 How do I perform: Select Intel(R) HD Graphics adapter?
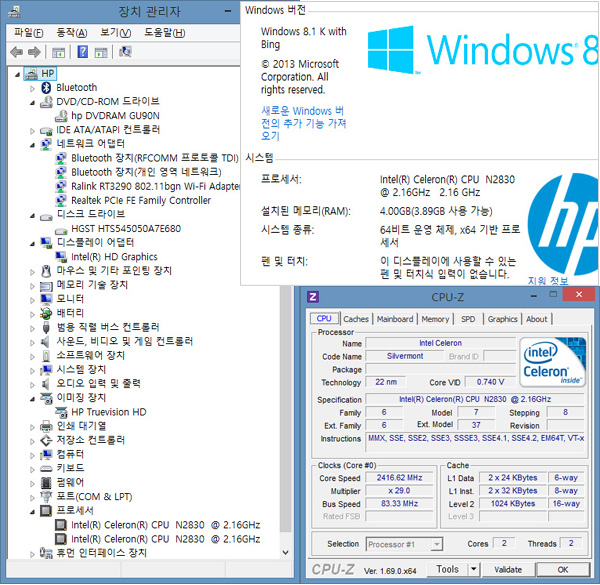tap(114, 257)
